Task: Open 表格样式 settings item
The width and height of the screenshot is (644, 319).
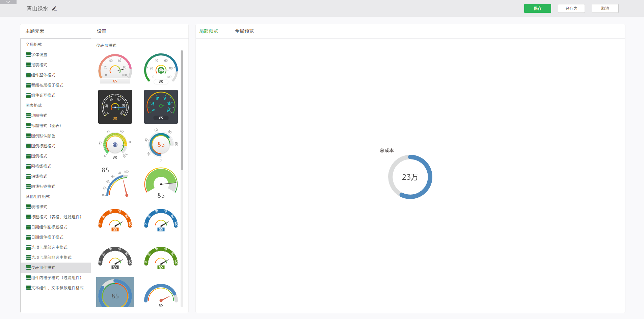Action: (39, 207)
